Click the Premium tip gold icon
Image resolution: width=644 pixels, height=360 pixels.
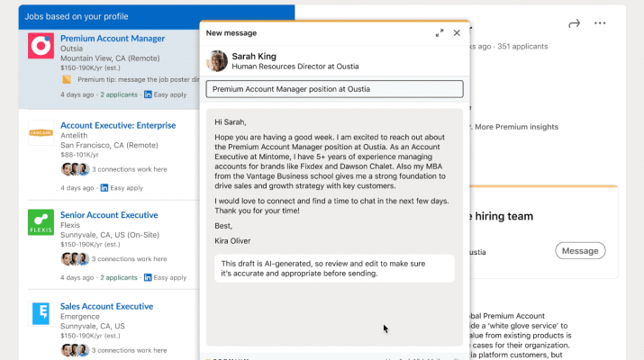[67, 79]
